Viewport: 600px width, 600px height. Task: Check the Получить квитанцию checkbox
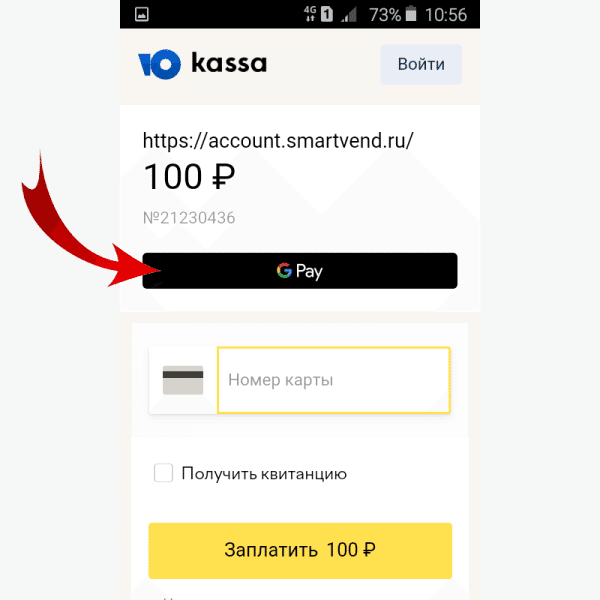point(163,473)
